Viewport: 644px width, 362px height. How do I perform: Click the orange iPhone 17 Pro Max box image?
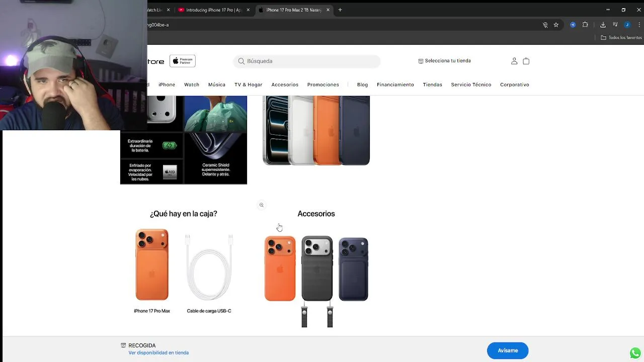[152, 265]
